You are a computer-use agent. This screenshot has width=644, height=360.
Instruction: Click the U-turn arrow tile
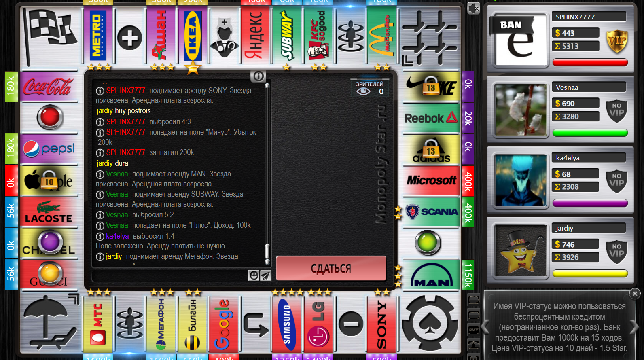pyautogui.click(x=256, y=324)
